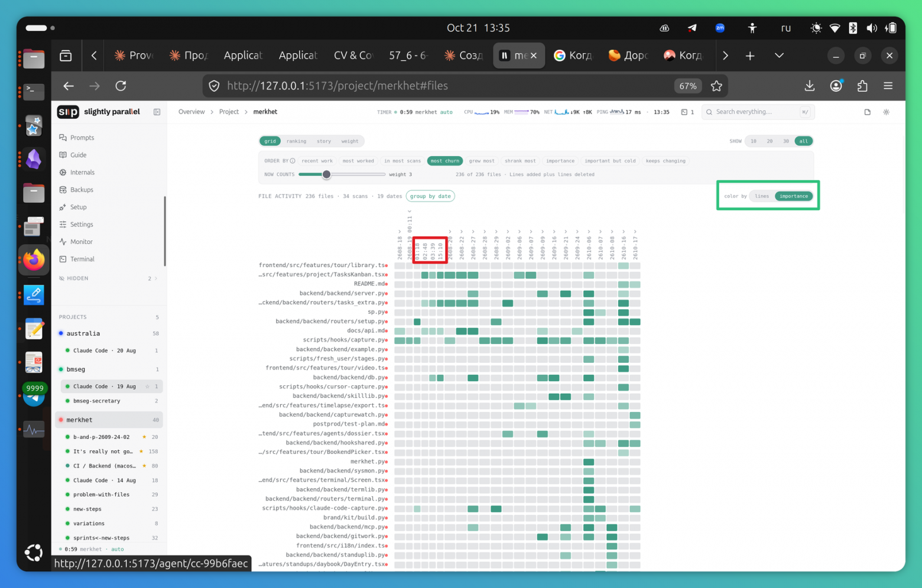The width and height of the screenshot is (922, 588).
Task: Color the grid by lines
Action: coord(762,196)
